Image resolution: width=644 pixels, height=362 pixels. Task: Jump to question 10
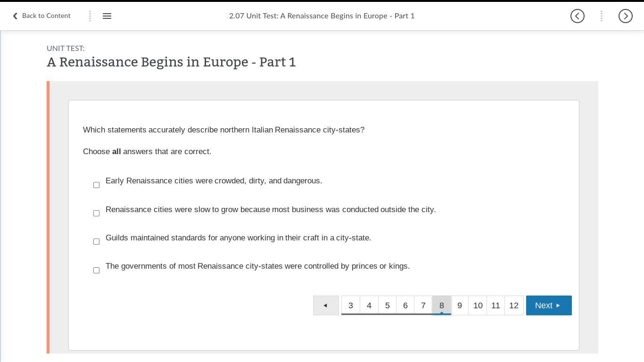point(478,305)
